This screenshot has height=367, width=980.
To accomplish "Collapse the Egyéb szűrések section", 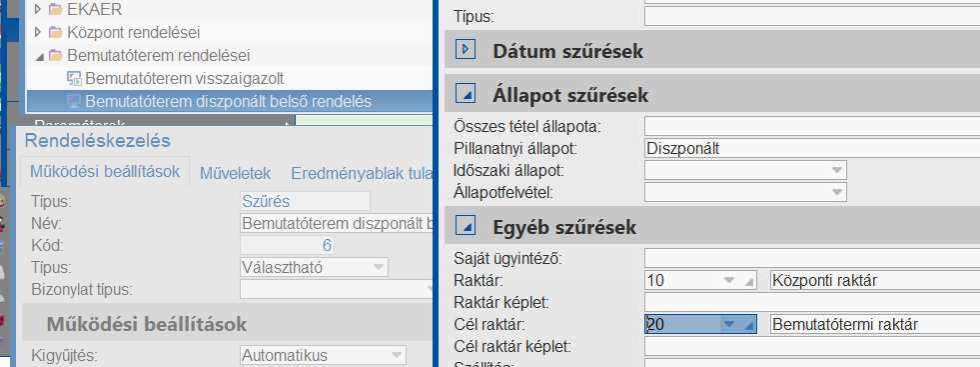I will (x=466, y=226).
